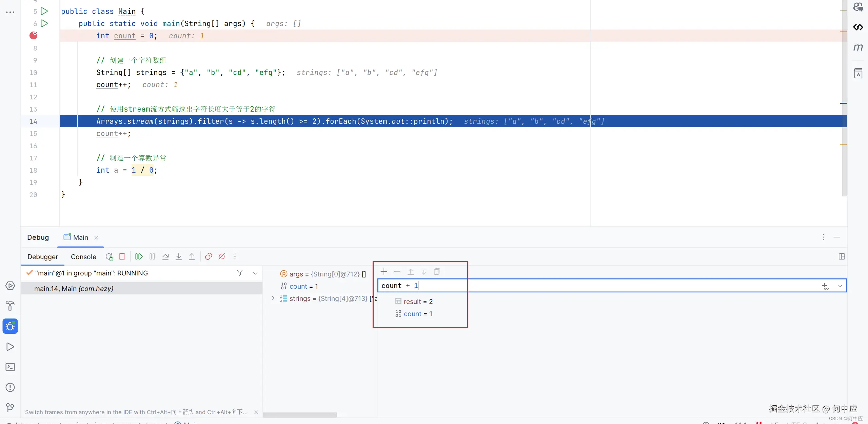Select stack frame main:14, Main

pos(74,289)
